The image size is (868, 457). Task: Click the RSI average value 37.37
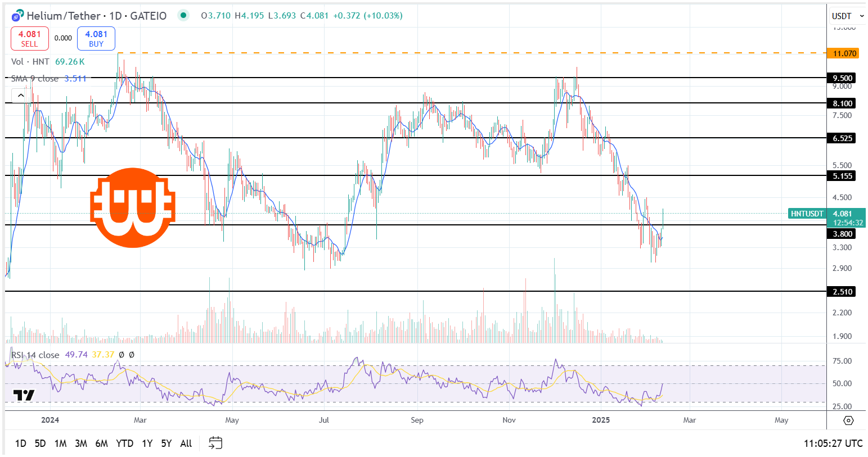point(103,355)
